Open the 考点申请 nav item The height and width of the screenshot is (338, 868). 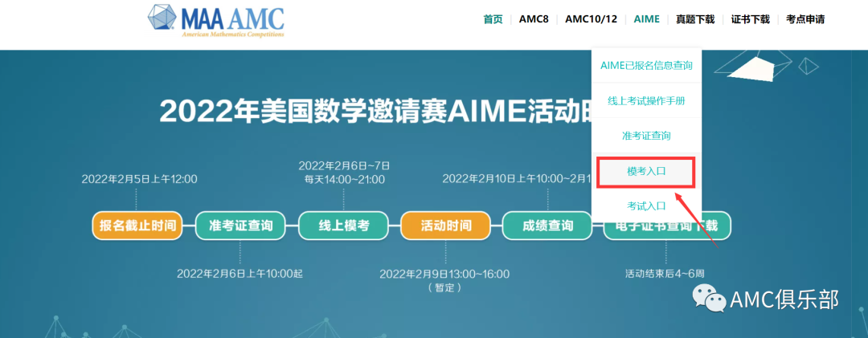805,19
